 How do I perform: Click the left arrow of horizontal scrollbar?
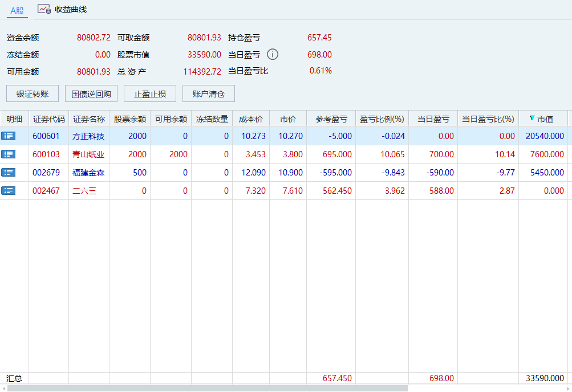(x=3, y=389)
